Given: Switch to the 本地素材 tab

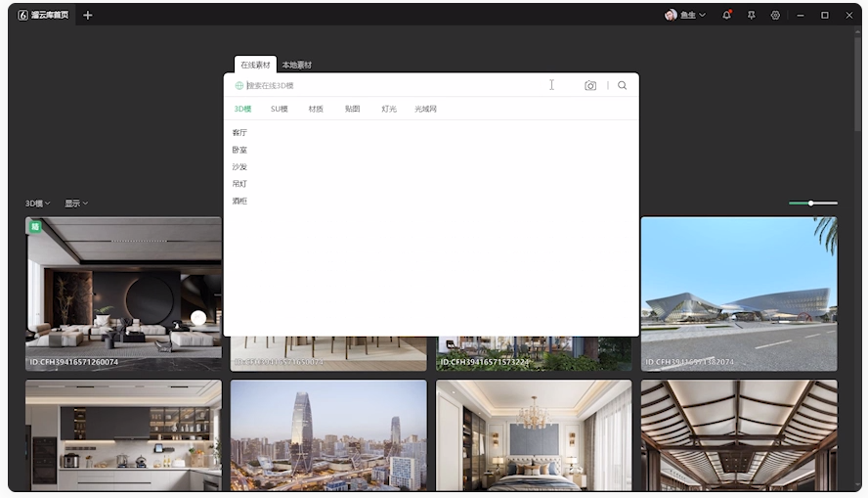Looking at the screenshot, I should pos(297,66).
